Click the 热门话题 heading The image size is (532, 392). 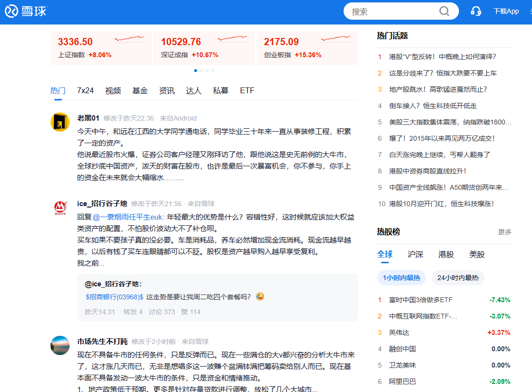(392, 36)
